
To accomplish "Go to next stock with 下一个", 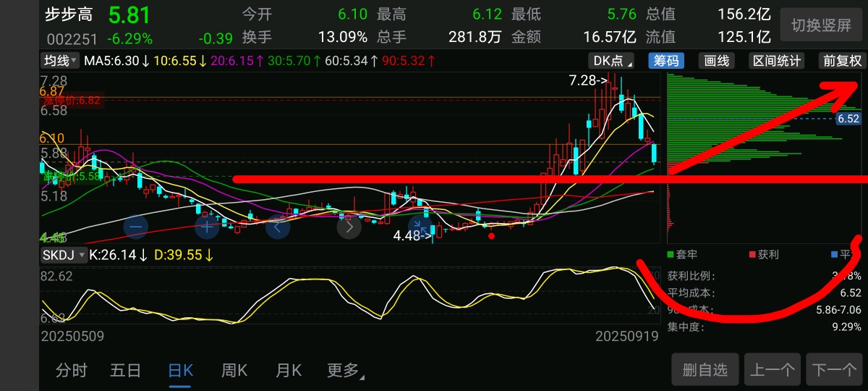I will [x=834, y=371].
